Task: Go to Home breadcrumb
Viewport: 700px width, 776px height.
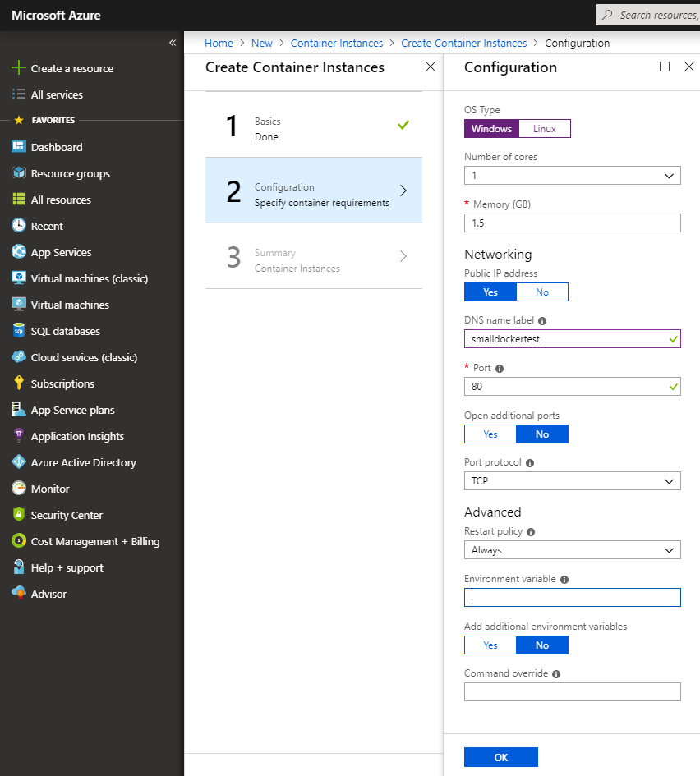Action: coord(219,43)
